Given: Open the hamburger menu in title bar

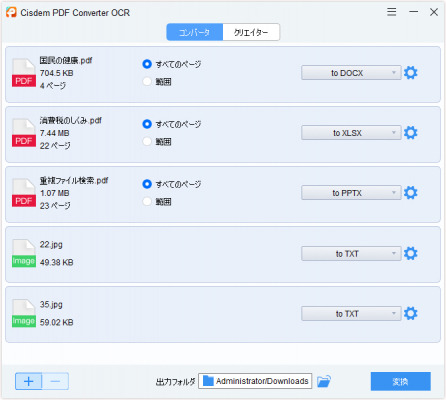Looking at the screenshot, I should 392,12.
